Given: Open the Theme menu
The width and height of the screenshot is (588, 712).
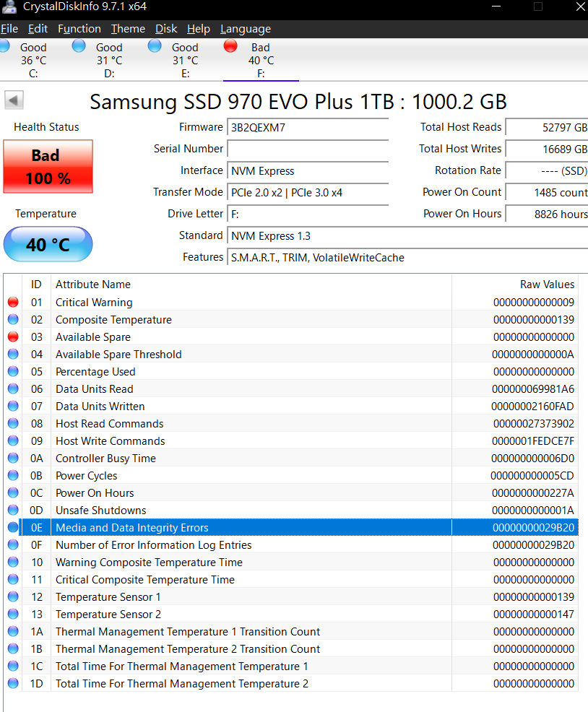Looking at the screenshot, I should pyautogui.click(x=128, y=29).
